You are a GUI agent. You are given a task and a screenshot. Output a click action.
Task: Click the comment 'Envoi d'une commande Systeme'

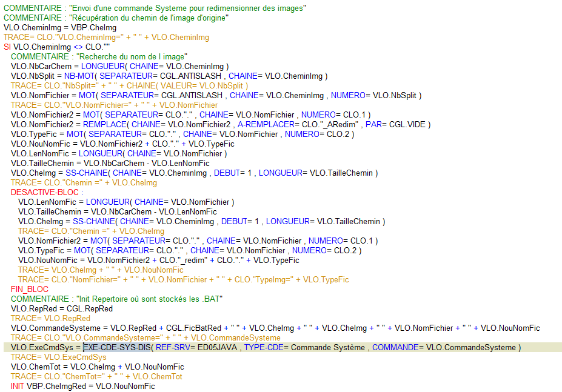(155, 8)
